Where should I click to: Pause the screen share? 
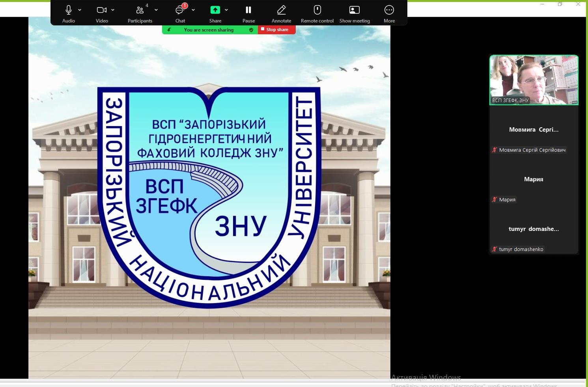coord(248,14)
